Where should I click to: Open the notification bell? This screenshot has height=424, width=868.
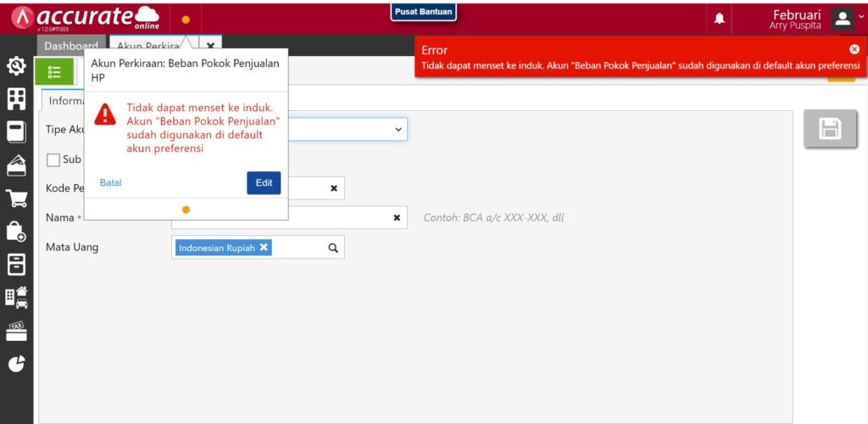(719, 20)
